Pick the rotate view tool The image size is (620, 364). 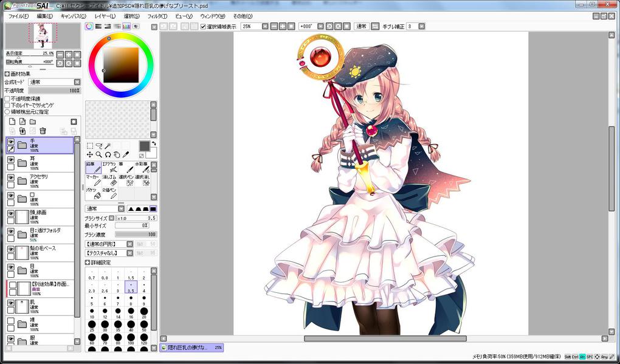tap(108, 154)
